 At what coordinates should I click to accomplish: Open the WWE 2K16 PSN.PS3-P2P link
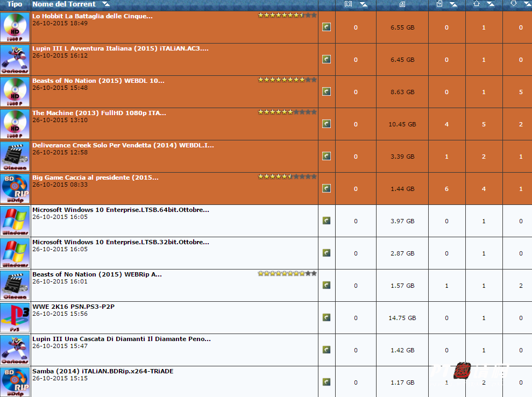click(x=73, y=307)
